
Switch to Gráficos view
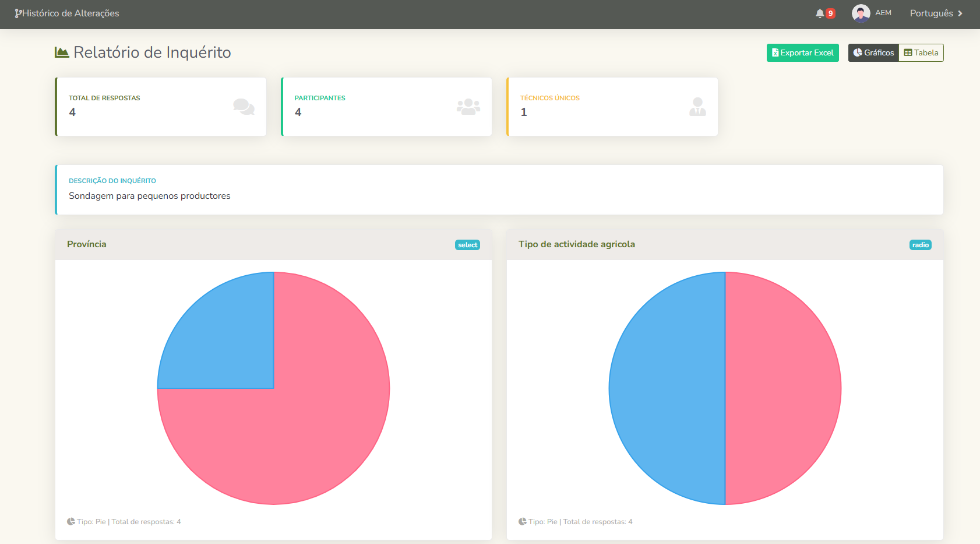[x=873, y=53]
